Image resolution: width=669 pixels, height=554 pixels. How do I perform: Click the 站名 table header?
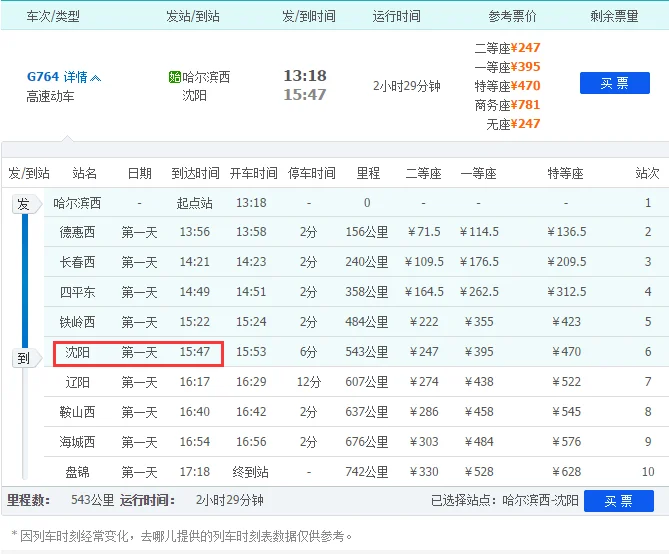84,173
